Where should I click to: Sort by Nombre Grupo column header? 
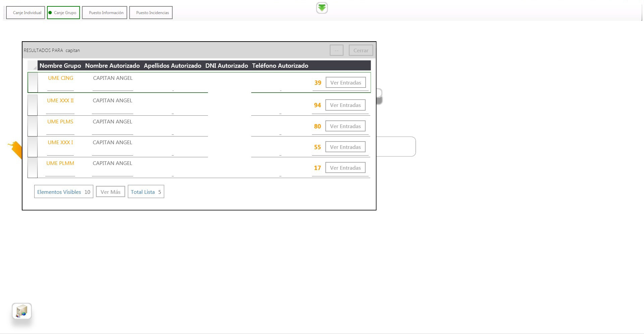pos(60,66)
